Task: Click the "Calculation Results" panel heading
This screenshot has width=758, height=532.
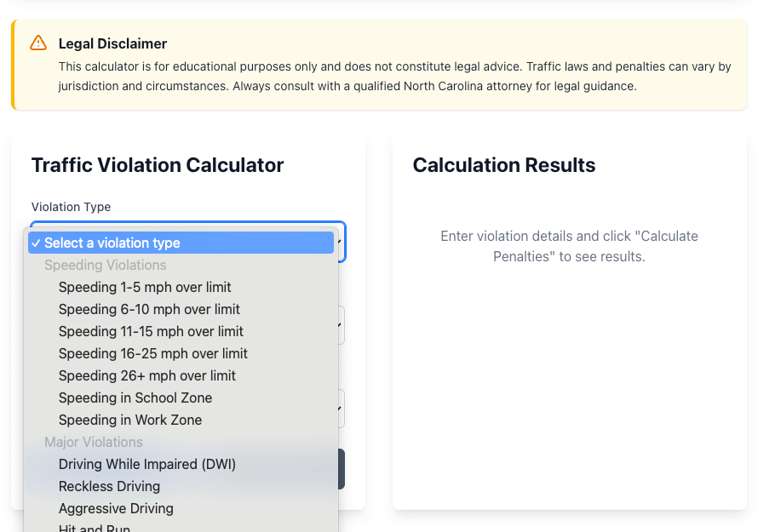Action: coord(503,165)
